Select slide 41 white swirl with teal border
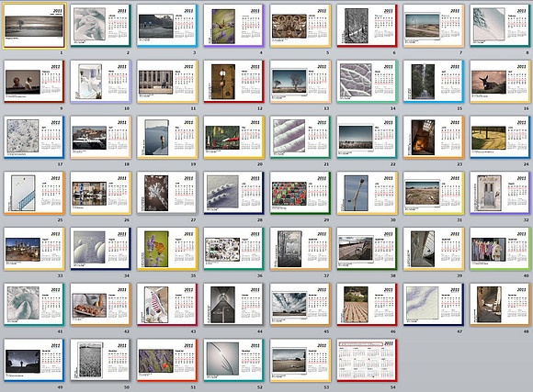Viewport: 533px width, 392px height. click(x=34, y=305)
